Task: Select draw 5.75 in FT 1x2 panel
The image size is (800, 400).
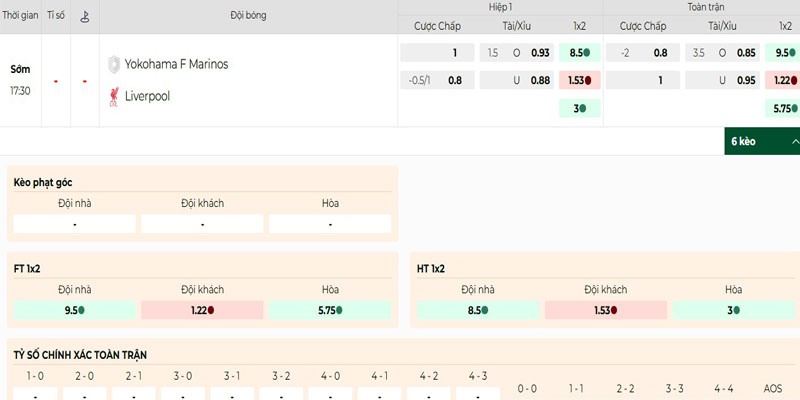Action: point(331,310)
